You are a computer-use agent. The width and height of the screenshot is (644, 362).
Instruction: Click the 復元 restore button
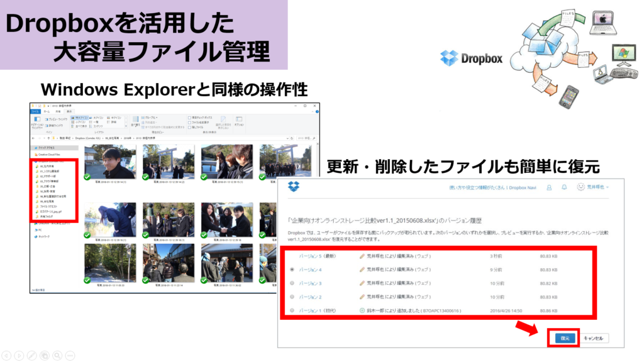click(x=565, y=338)
